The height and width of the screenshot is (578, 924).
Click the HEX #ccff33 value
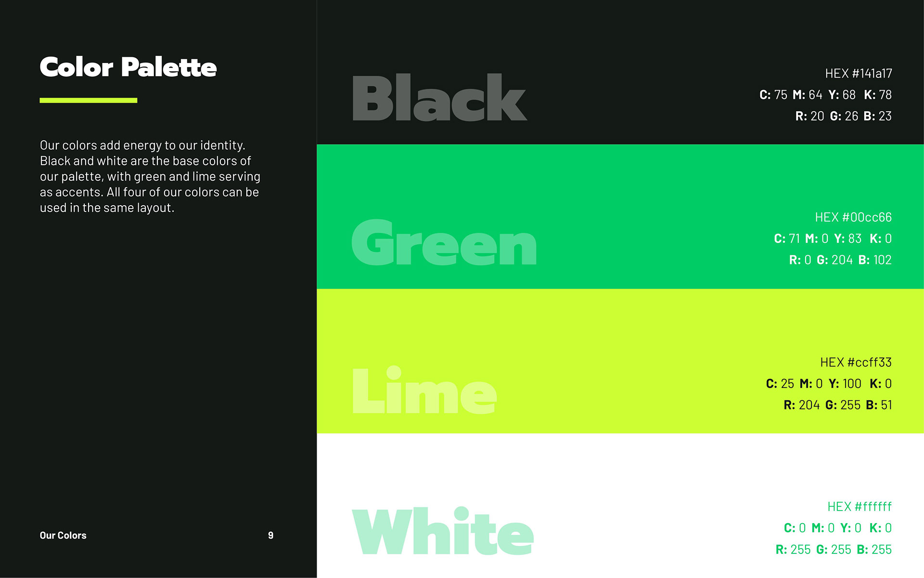click(856, 362)
